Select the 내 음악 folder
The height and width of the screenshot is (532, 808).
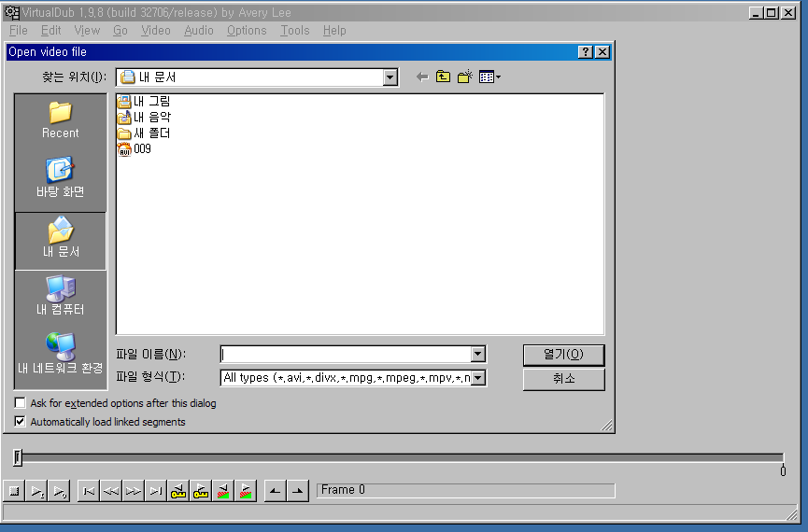click(144, 118)
